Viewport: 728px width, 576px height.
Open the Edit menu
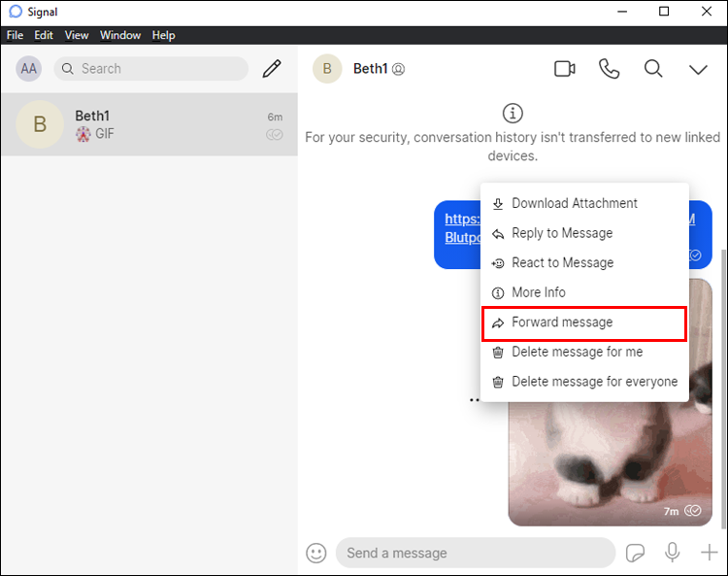[x=44, y=35]
